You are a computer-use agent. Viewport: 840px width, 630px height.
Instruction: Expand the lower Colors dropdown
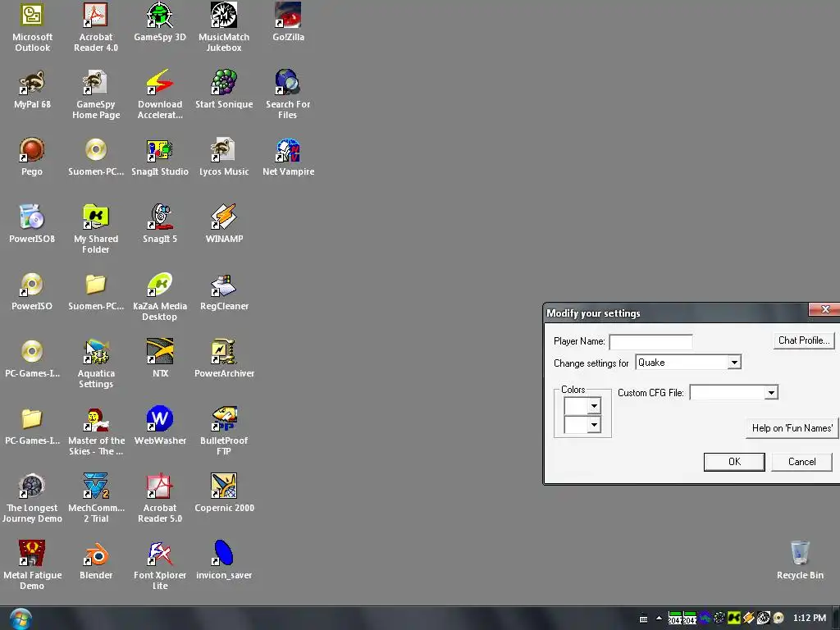(594, 426)
